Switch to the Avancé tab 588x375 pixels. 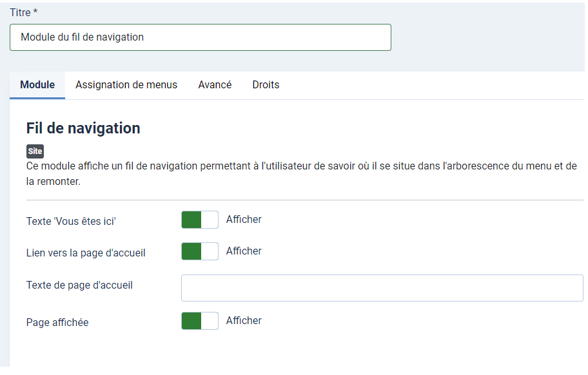(x=215, y=85)
